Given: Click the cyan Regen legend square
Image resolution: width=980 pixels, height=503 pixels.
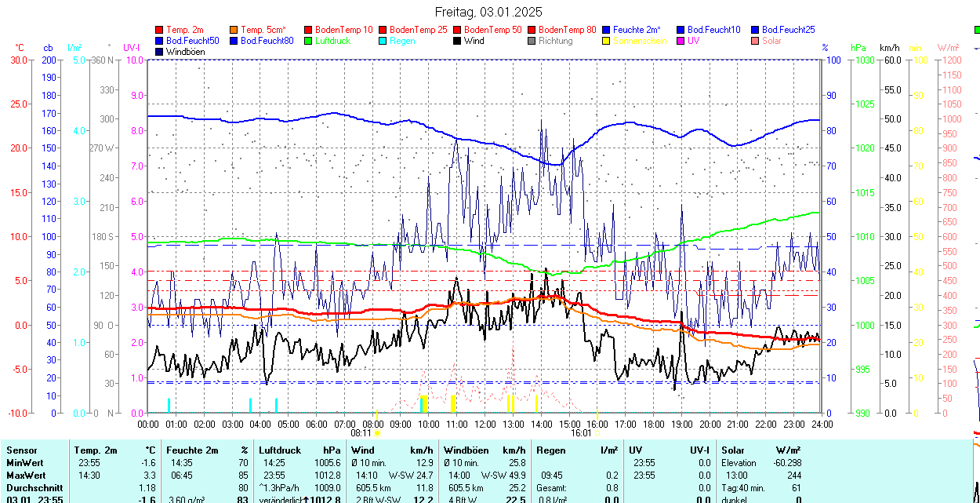Looking at the screenshot, I should click(383, 41).
